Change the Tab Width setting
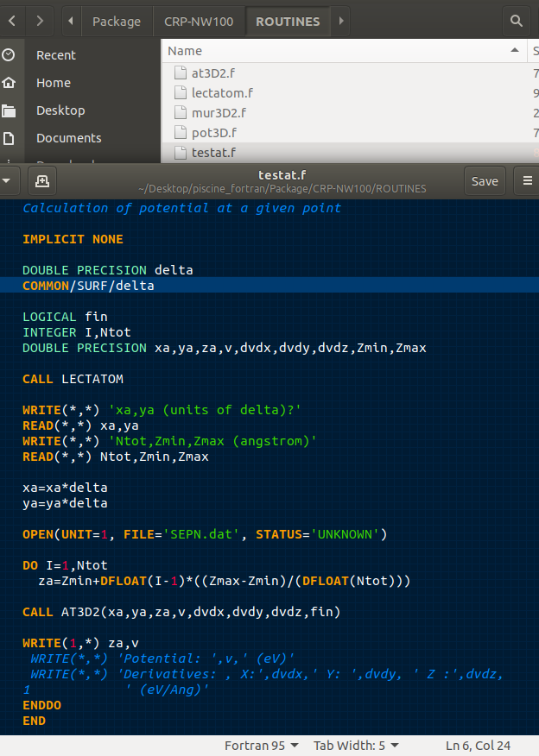This screenshot has width=539, height=756. point(356,746)
